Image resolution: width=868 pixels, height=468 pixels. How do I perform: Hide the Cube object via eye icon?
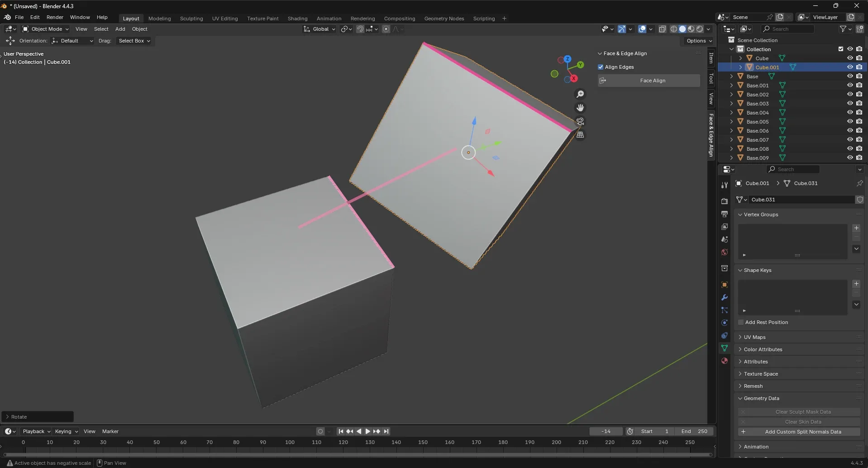(850, 58)
